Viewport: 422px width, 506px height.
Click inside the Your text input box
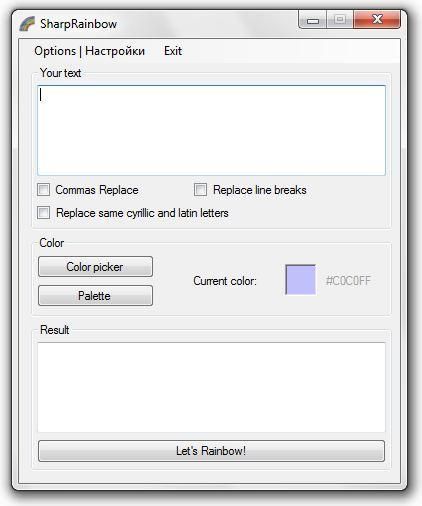(211, 130)
